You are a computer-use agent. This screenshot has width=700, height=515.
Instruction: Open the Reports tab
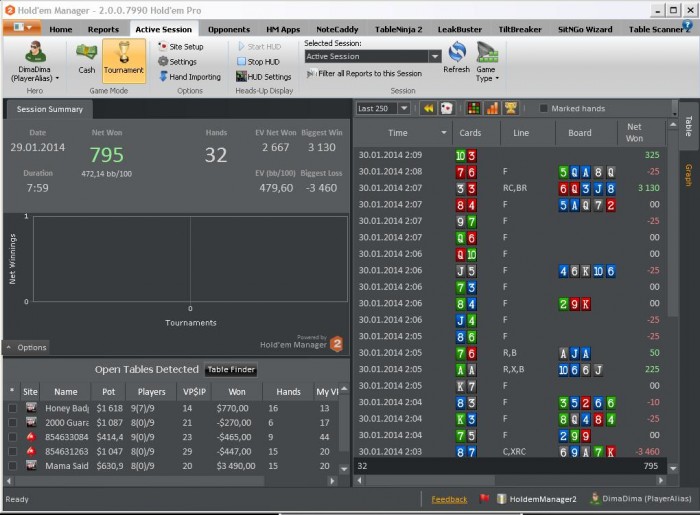[103, 29]
